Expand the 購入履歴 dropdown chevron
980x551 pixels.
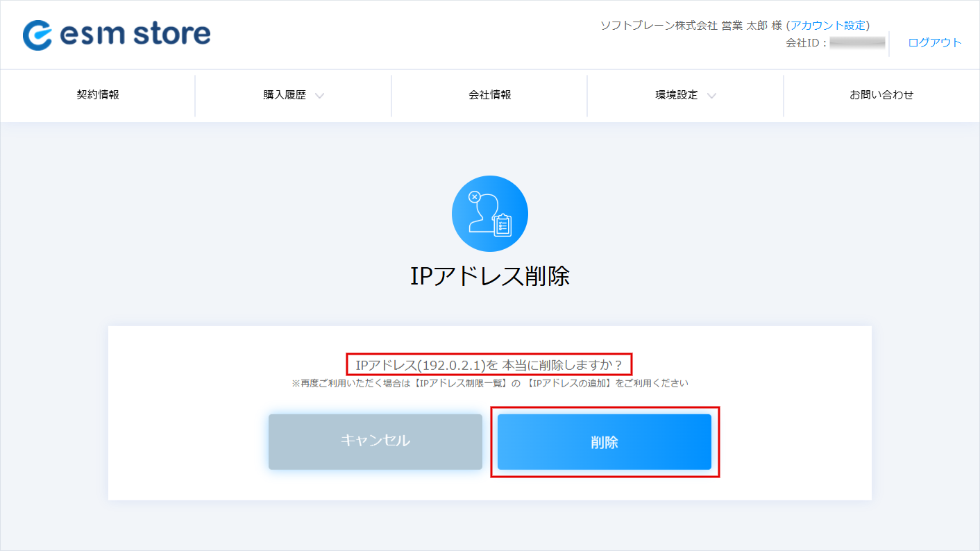point(319,96)
